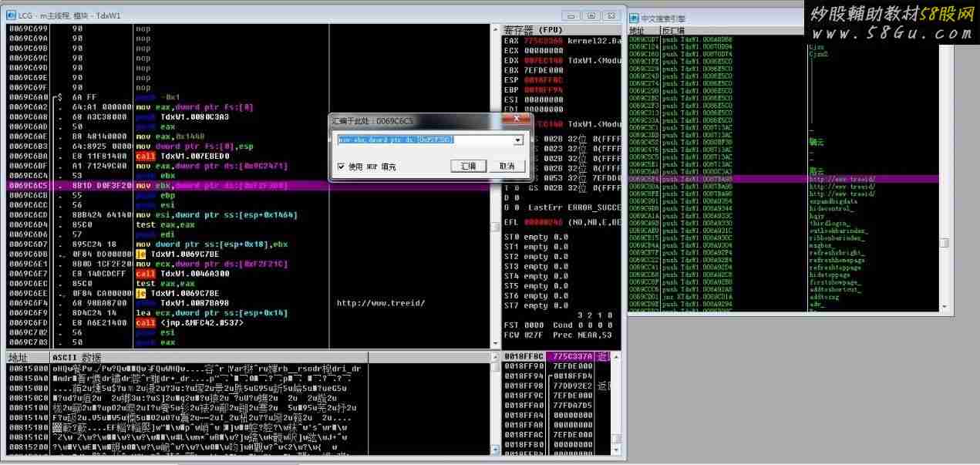Select search result with text outlookbarindex_

click(x=783, y=231)
